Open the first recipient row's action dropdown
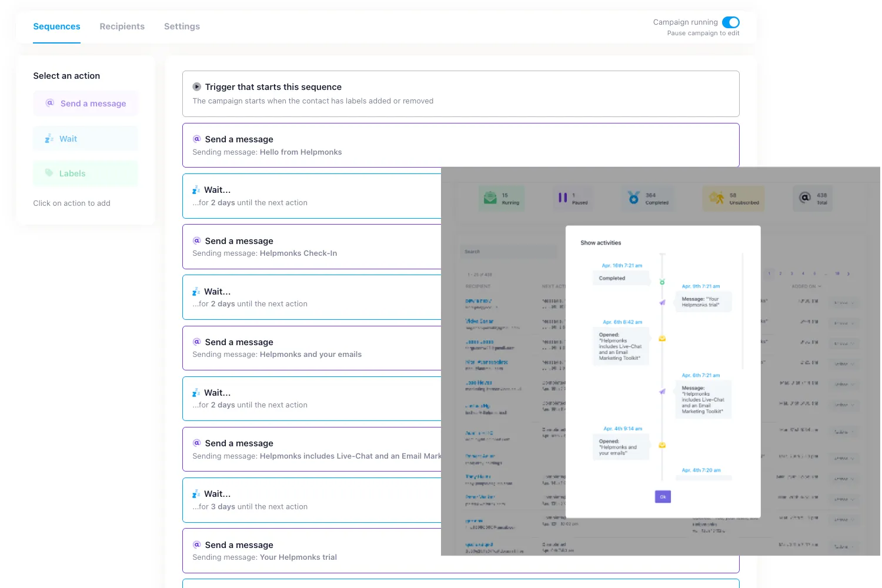The image size is (882, 588). pos(845,303)
